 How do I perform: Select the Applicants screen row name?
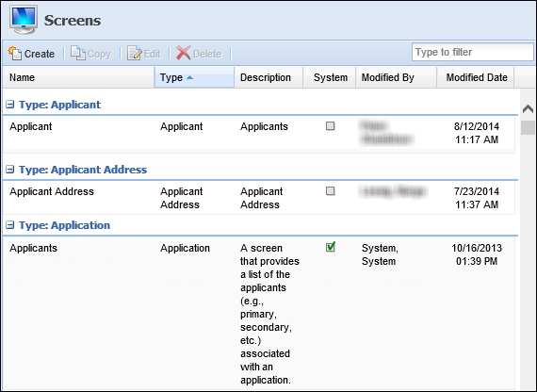(x=33, y=248)
